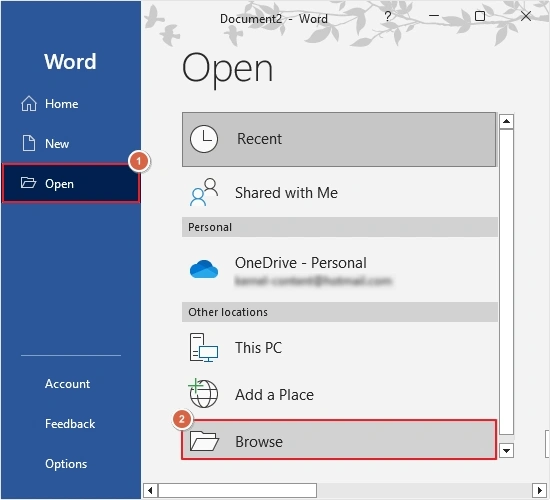Viewport: 550px width, 500px height.
Task: Click the This PC computer icon
Action: point(204,348)
